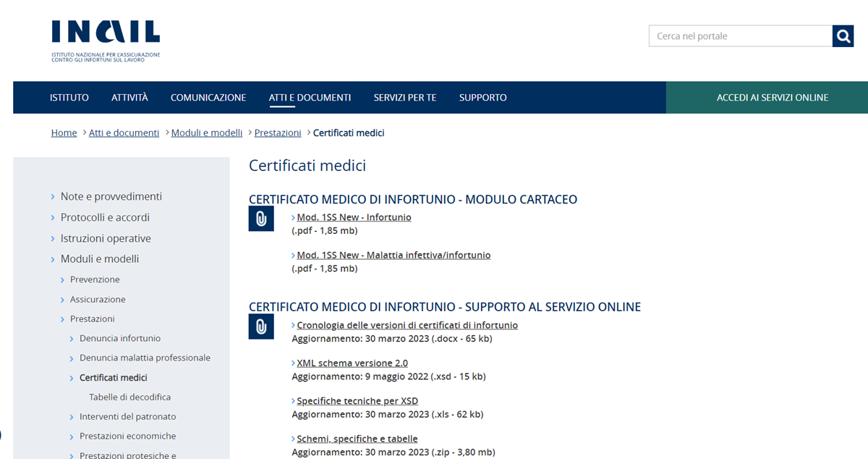Click the small arrow at the left screen edge
868x459 pixels.
[x=3, y=435]
